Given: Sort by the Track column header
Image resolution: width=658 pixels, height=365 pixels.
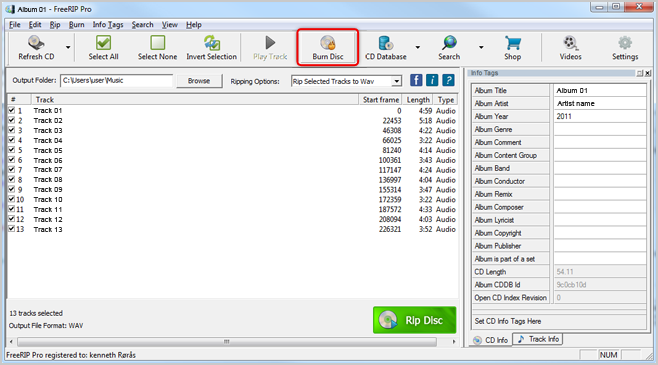Looking at the screenshot, I should click(195, 99).
